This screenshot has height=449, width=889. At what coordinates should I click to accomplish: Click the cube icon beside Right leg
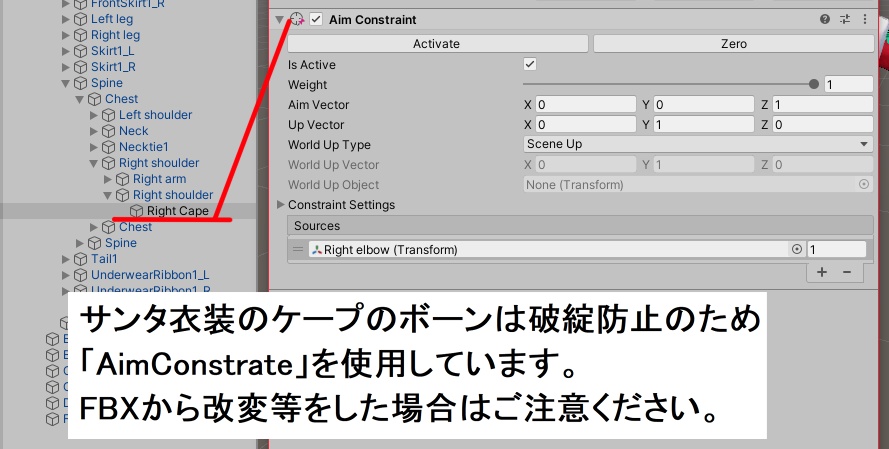tap(81, 35)
